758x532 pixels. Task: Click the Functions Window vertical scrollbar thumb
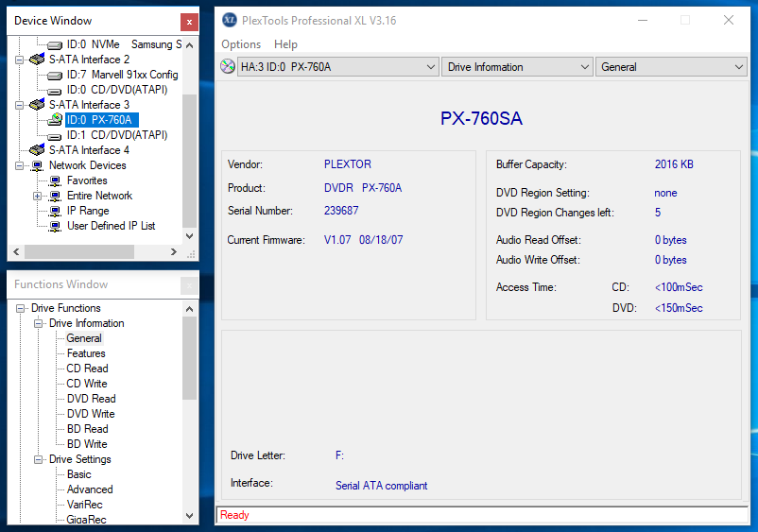click(189, 358)
